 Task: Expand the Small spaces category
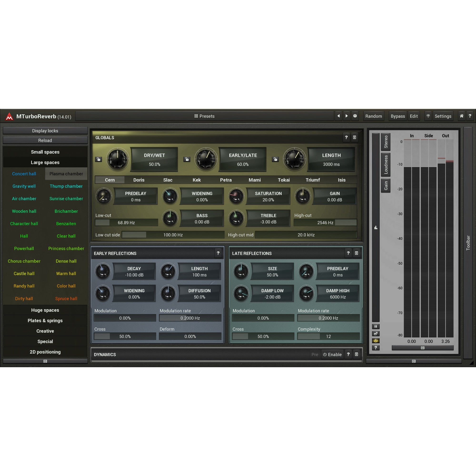tap(45, 152)
